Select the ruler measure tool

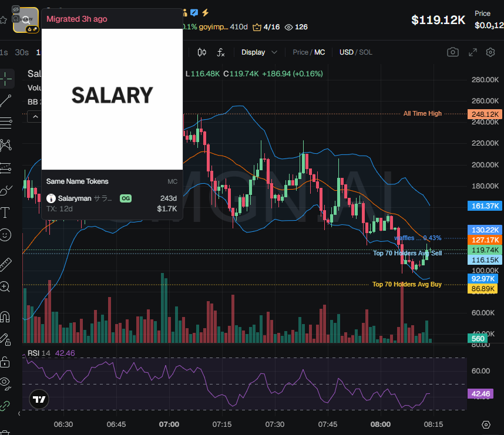(6, 265)
